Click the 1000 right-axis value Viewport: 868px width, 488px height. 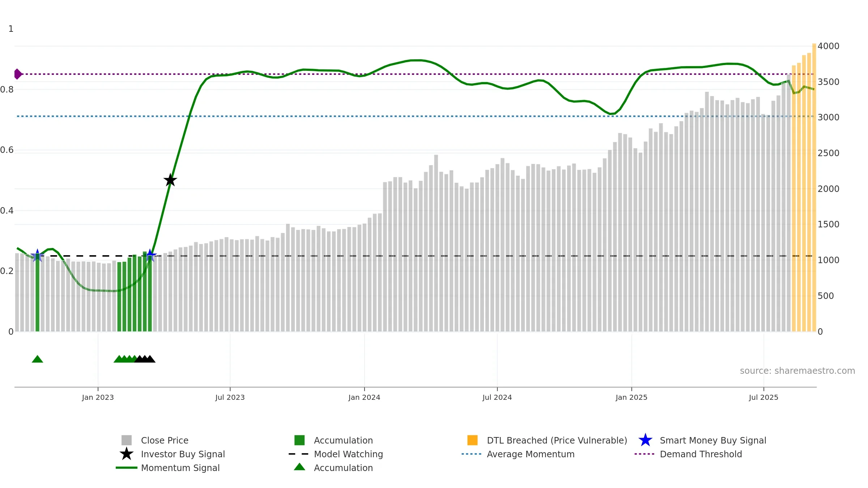(x=829, y=260)
